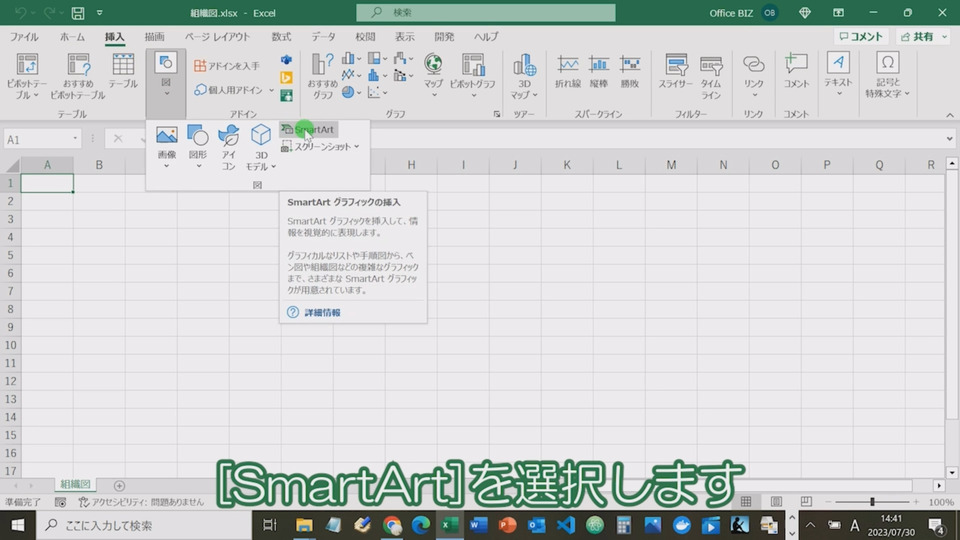The image size is (960, 540).
Task: Switch to the データ tab
Action: tap(323, 37)
